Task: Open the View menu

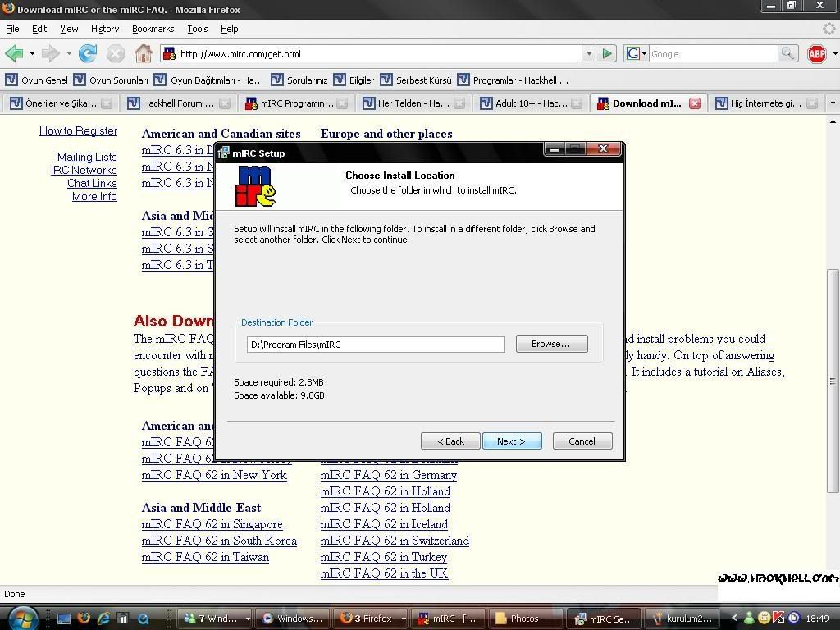Action: click(69, 29)
